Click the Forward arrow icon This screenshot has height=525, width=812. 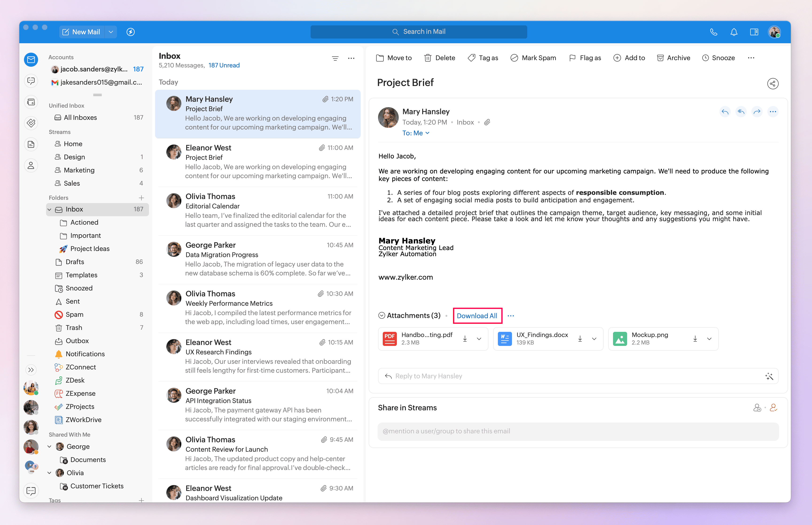[x=757, y=112]
